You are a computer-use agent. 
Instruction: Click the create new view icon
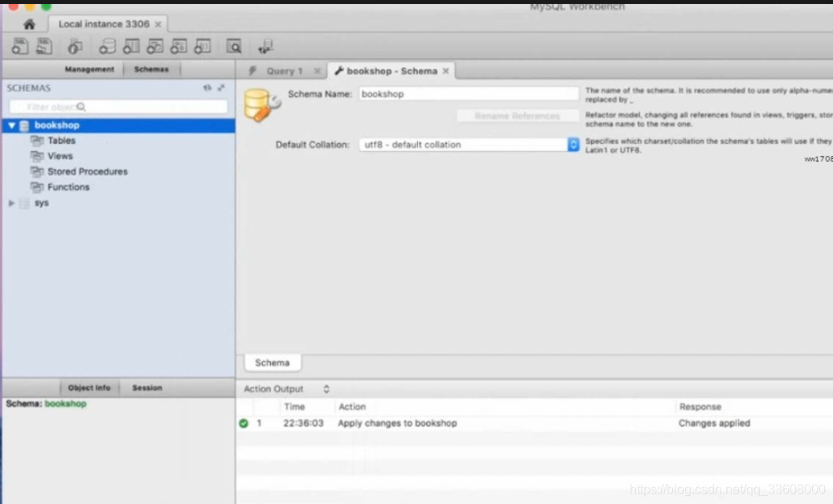coord(155,47)
